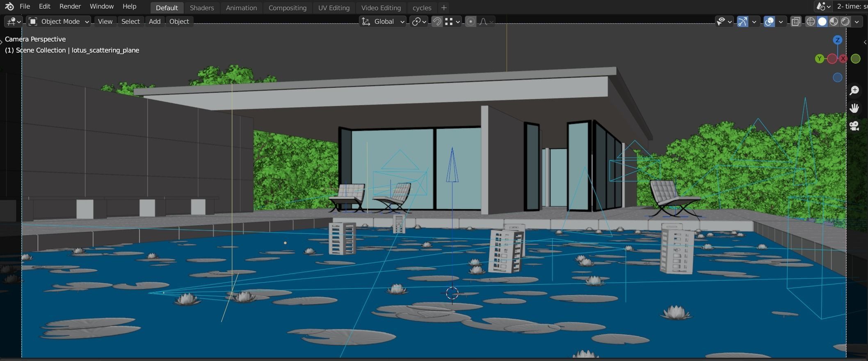
Task: Open Global transform orientation dropdown
Action: [x=383, y=21]
